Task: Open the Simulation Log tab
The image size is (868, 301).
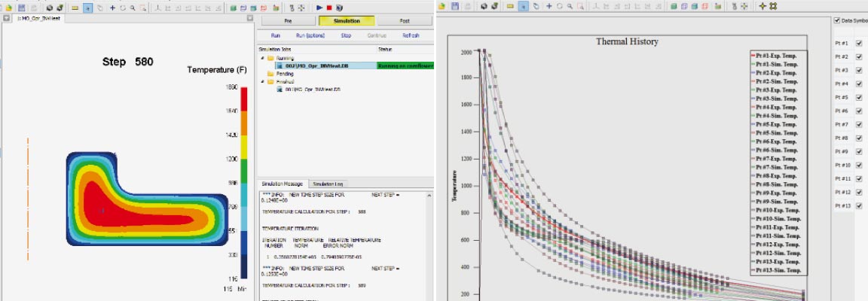Action: click(x=328, y=184)
